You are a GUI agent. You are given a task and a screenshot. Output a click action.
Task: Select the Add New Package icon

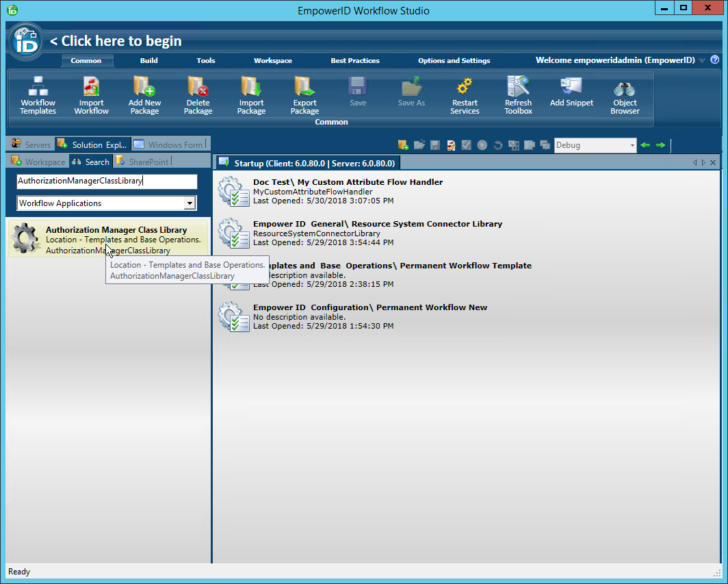[x=144, y=94]
